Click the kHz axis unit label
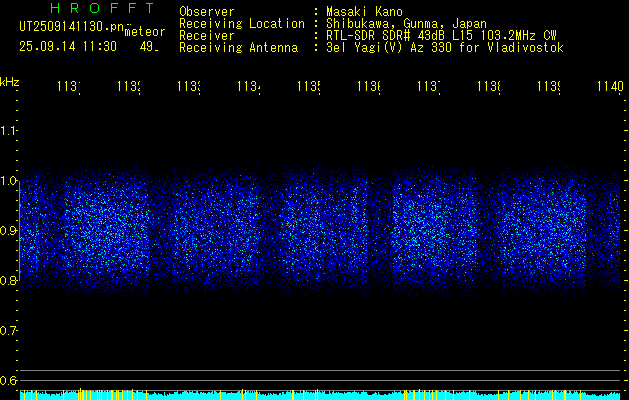This screenshot has width=629, height=400. pos(10,83)
